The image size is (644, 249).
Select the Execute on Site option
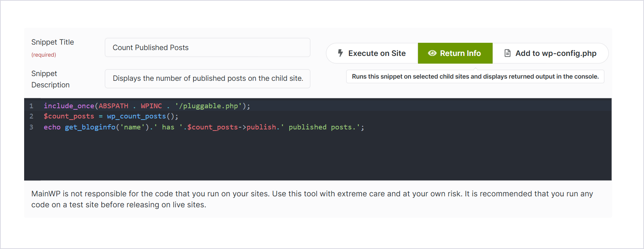tap(372, 53)
